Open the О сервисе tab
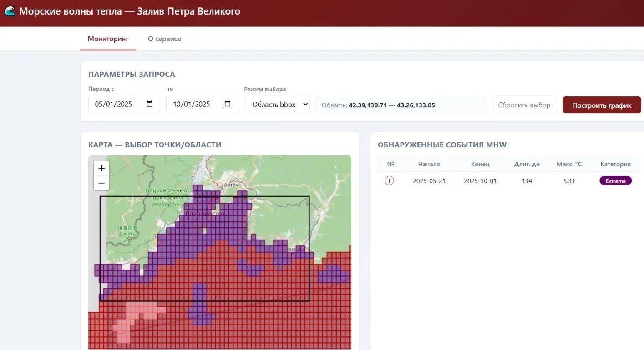Screen dimensions: 644x350 click(x=164, y=39)
